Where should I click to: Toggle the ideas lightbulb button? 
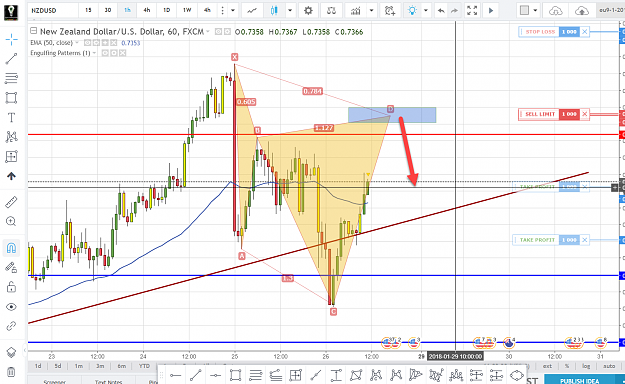(413, 11)
